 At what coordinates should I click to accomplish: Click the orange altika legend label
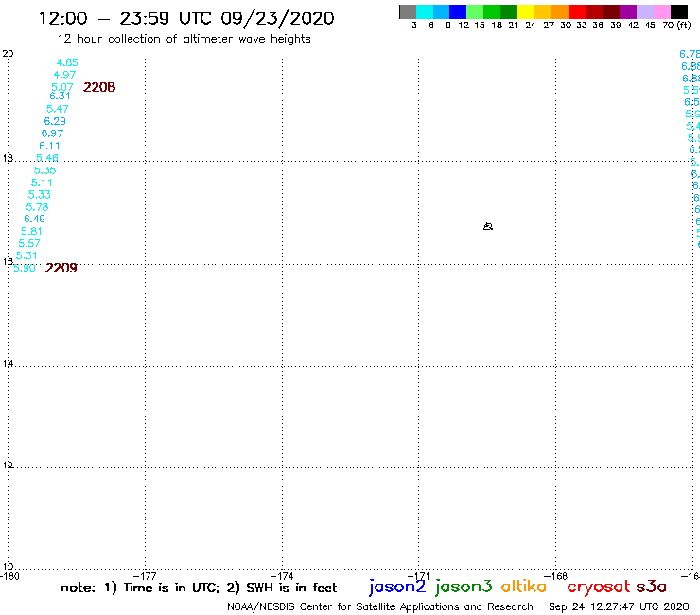point(523,587)
